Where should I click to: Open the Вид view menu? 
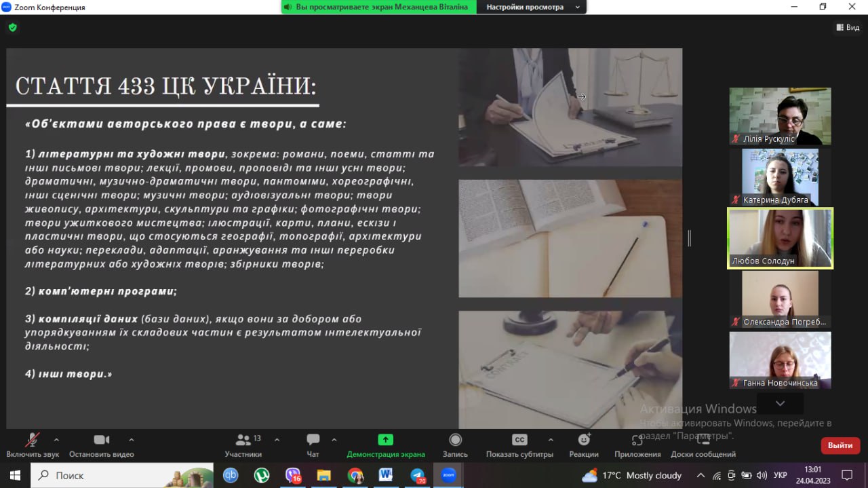click(x=848, y=27)
